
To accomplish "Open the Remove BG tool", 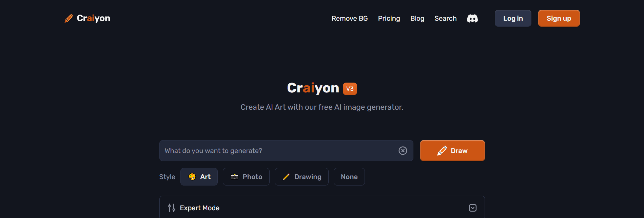I will (349, 18).
